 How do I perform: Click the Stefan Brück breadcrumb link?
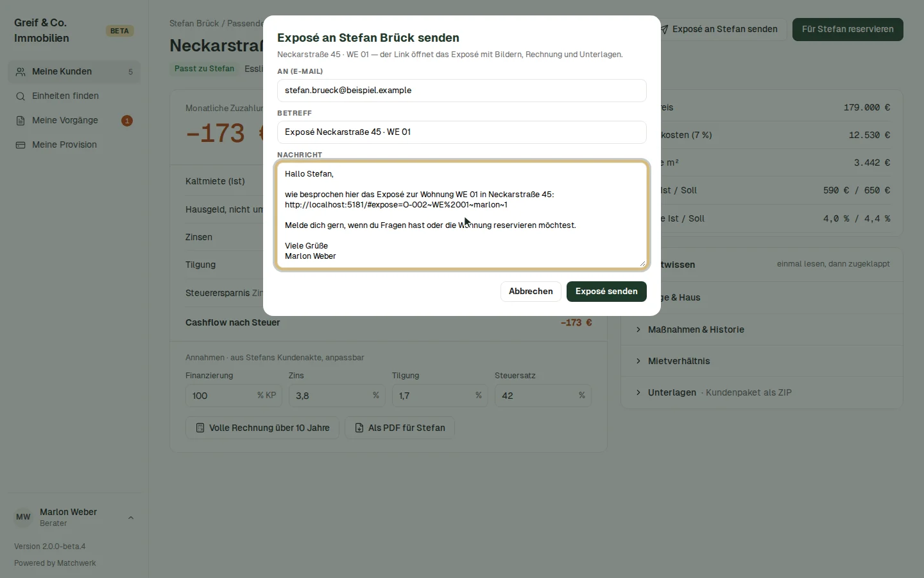(x=194, y=23)
